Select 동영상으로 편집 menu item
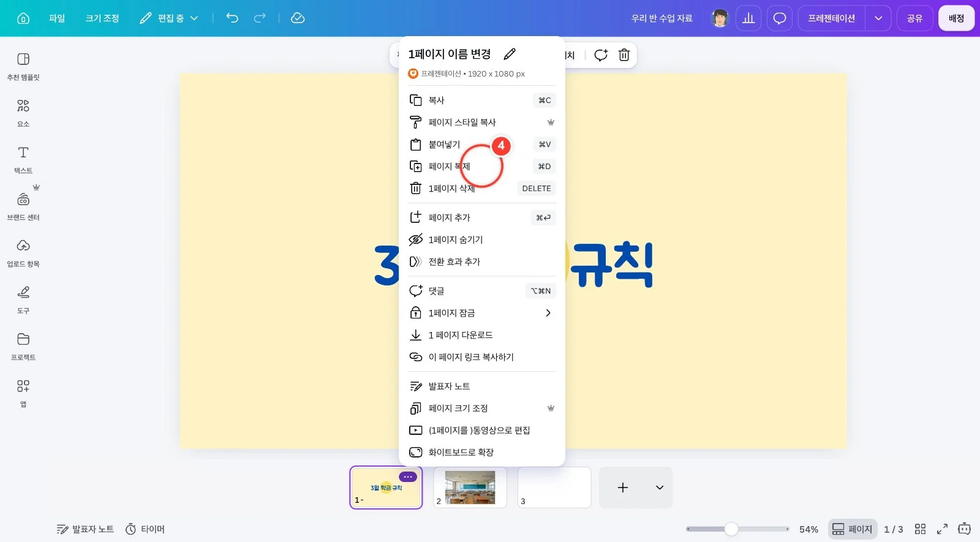This screenshot has width=980, height=542. 482,430
